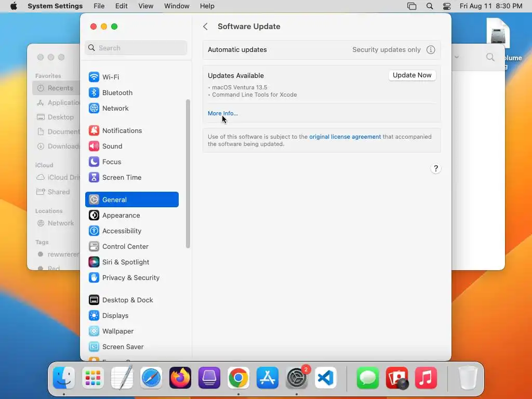Click Finder window search magnifier
The width and height of the screenshot is (532, 399).
point(490,57)
